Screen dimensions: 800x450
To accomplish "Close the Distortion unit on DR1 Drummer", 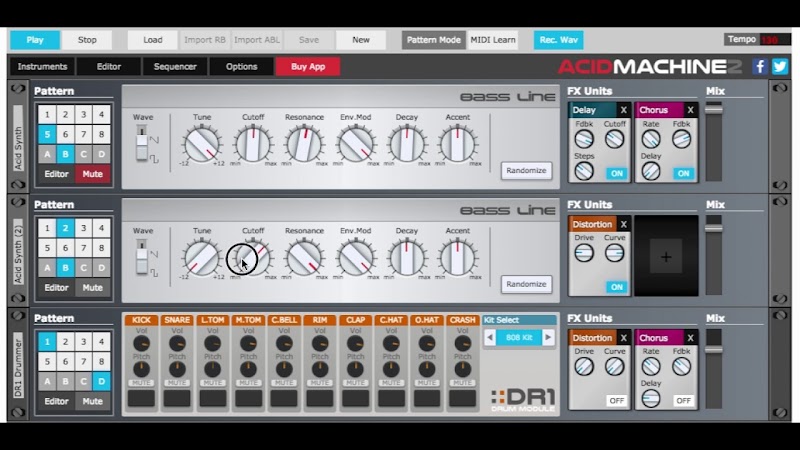I will (623, 338).
